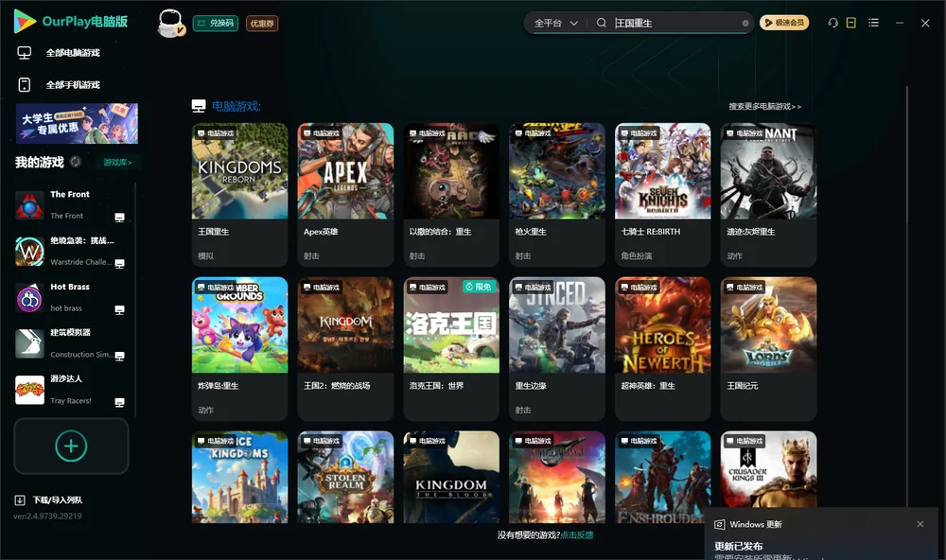This screenshot has width=946, height=560.
Task: Click the PC icon on Tray Racers row
Action: tap(119, 403)
